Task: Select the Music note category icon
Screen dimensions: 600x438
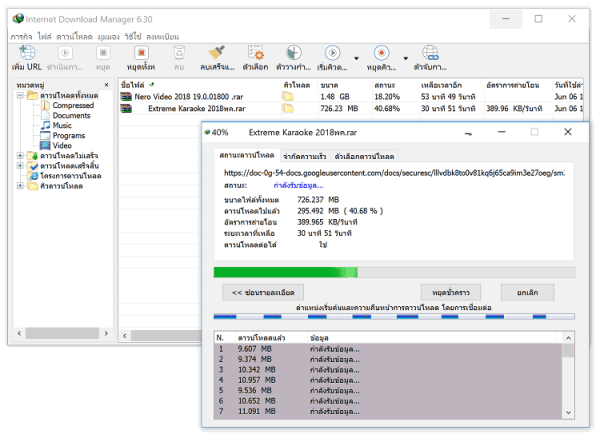Action: point(45,125)
